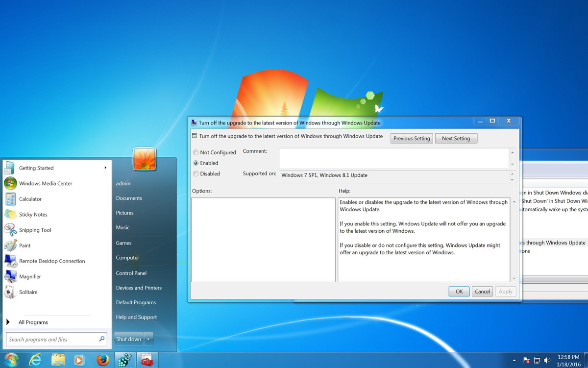Launch Magnifier icon in Start menu
This screenshot has height=368, width=588.
(x=10, y=276)
